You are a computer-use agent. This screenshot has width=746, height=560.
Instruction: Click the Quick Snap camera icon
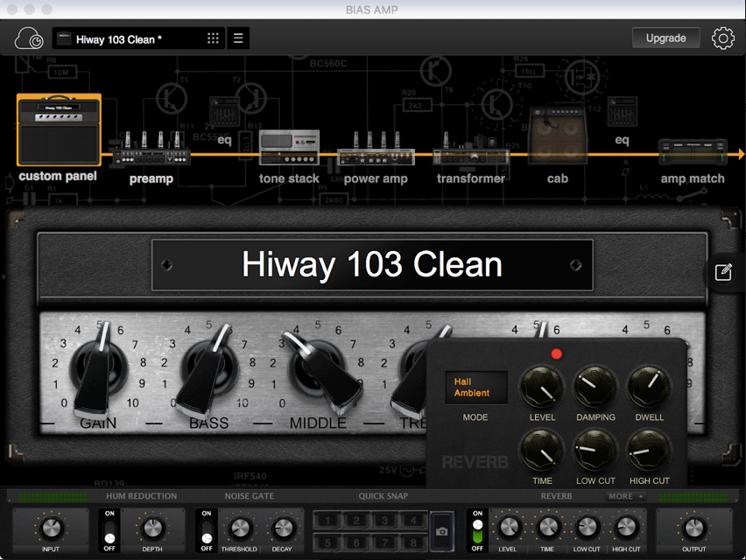click(x=442, y=531)
